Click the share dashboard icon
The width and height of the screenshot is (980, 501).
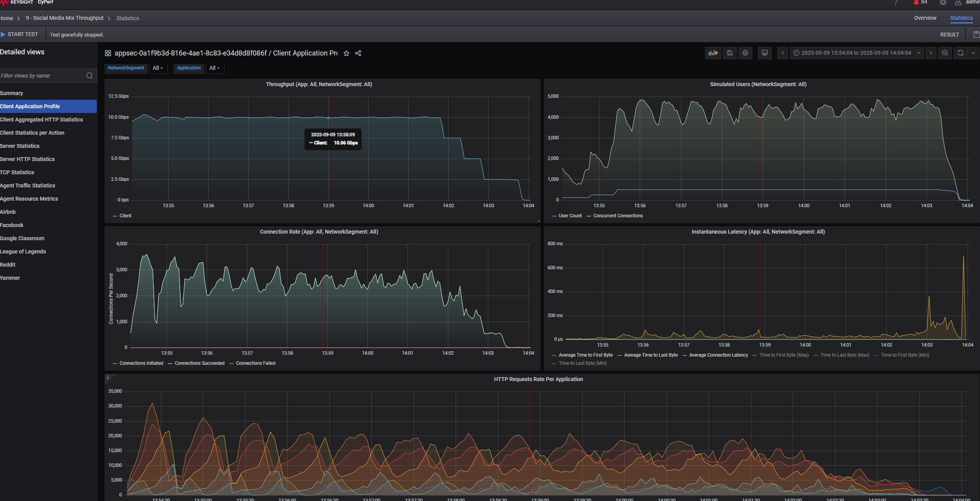(x=358, y=54)
